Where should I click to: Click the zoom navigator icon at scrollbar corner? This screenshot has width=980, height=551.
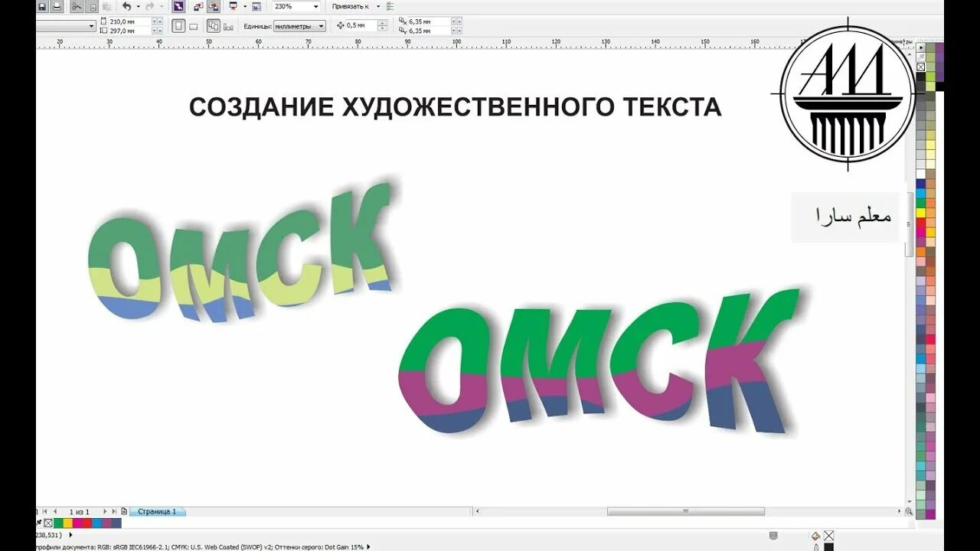coord(909,511)
